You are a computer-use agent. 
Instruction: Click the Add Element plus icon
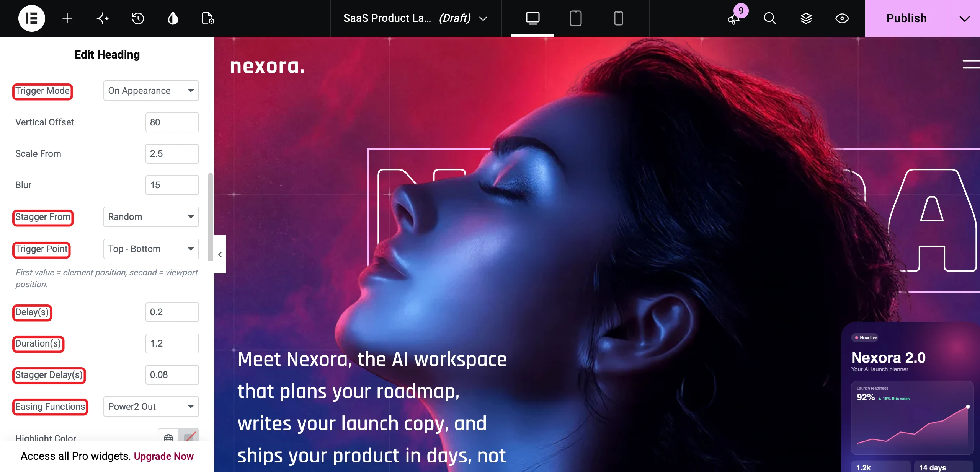(x=67, y=18)
